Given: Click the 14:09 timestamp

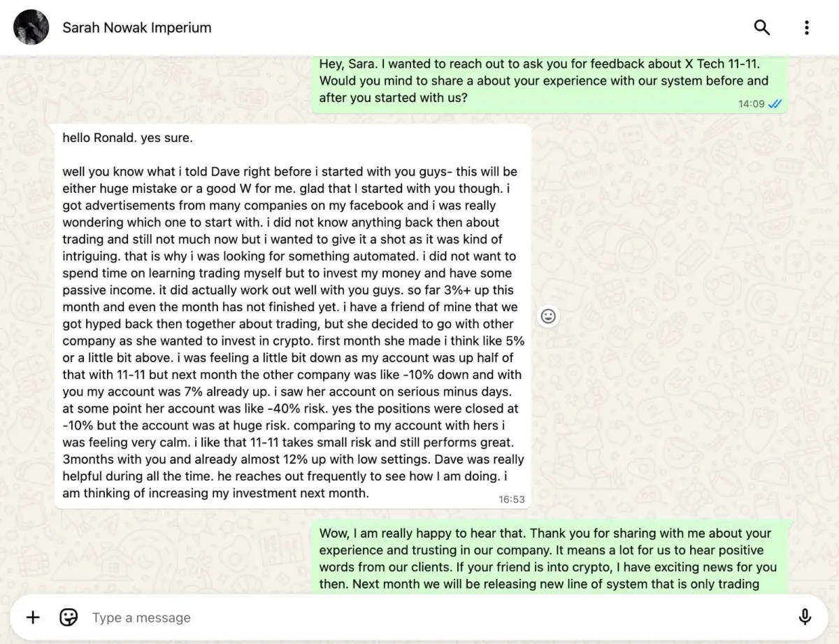Looking at the screenshot, I should [x=751, y=103].
